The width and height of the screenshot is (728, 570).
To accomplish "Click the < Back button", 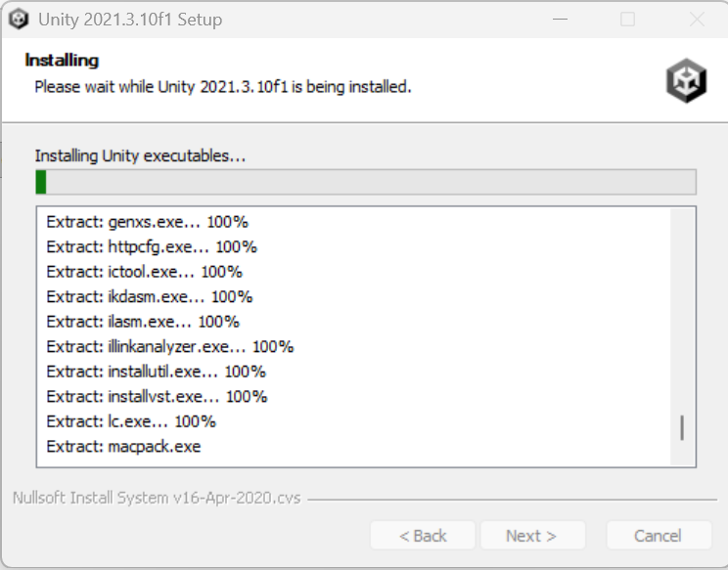I will (423, 536).
